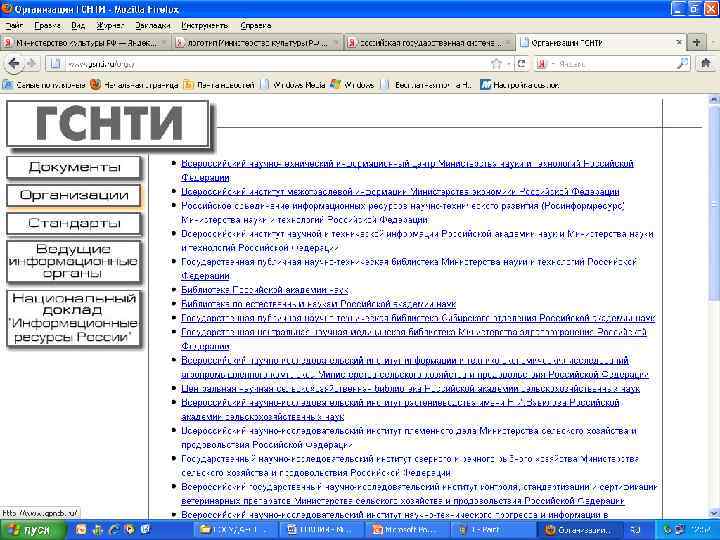Open Библиотека Российской академии наук link
The width and height of the screenshot is (720, 540).
pyautogui.click(x=265, y=290)
